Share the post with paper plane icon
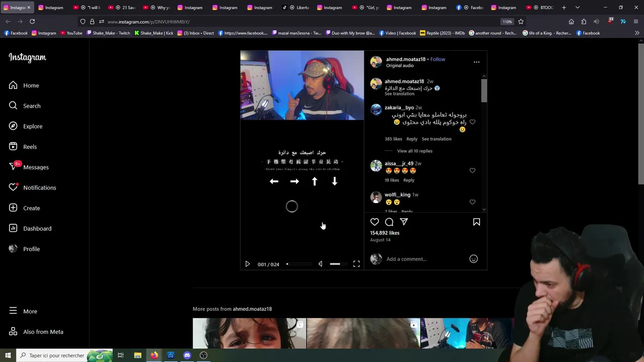The height and width of the screenshot is (362, 644). point(404,222)
